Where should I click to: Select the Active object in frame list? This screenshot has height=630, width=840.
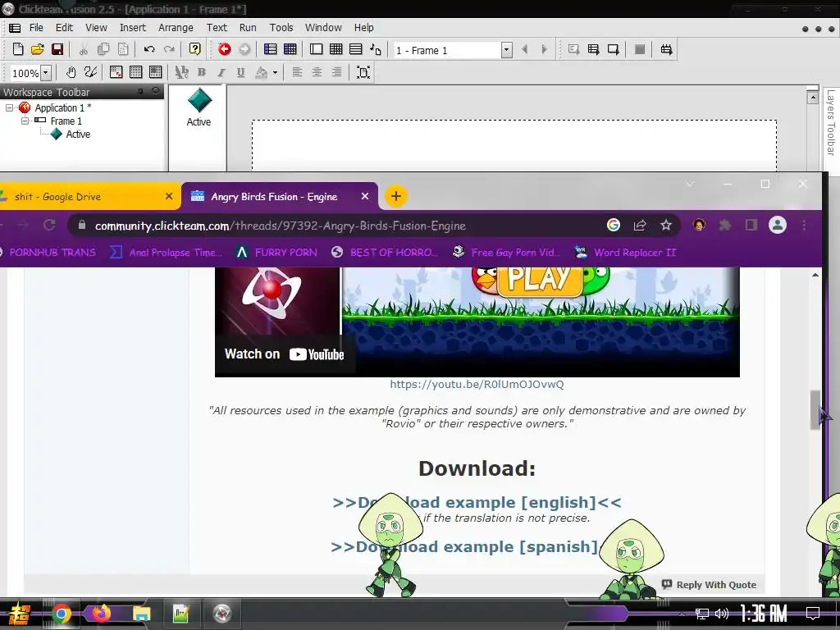199,107
